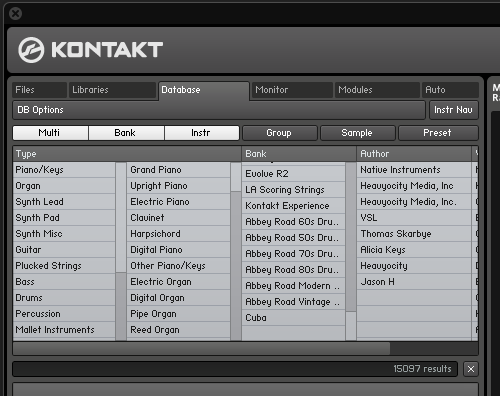This screenshot has width=500, height=396.
Task: Select Guitar type
Action: click(x=64, y=250)
